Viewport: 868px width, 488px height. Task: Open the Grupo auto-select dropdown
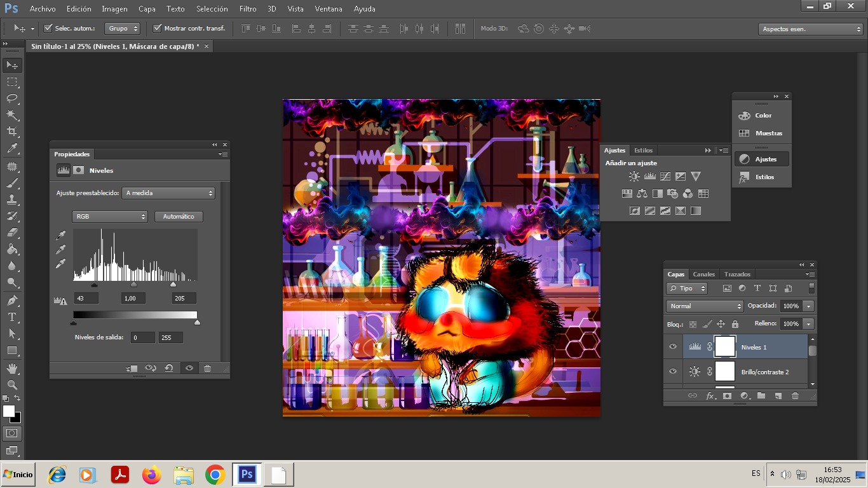(x=123, y=29)
